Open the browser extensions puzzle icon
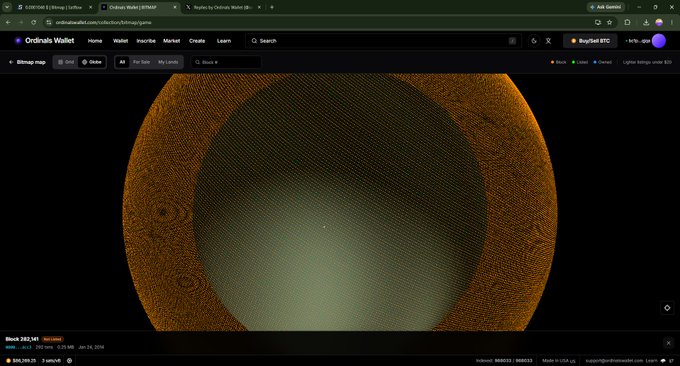Viewport: 680px width, 366px height. 627,22
